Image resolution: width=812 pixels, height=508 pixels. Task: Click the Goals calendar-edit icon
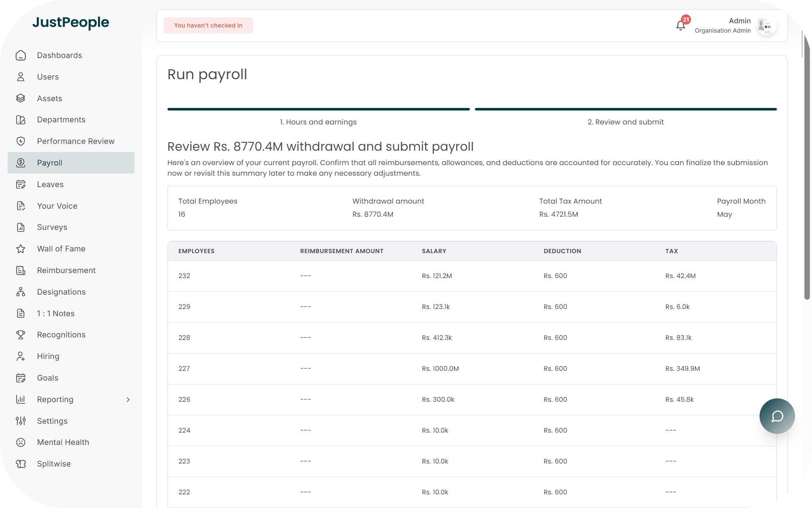click(21, 378)
